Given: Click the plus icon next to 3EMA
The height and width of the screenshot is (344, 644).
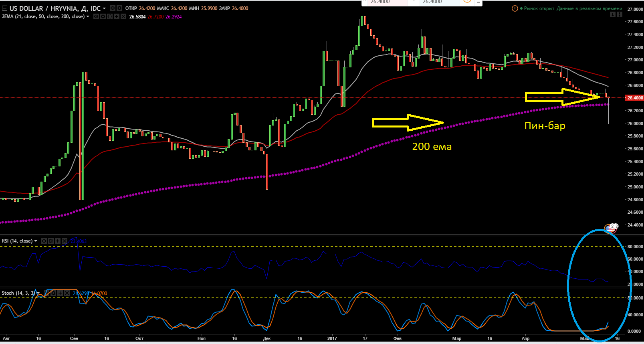Looking at the screenshot, I should click(x=117, y=16).
